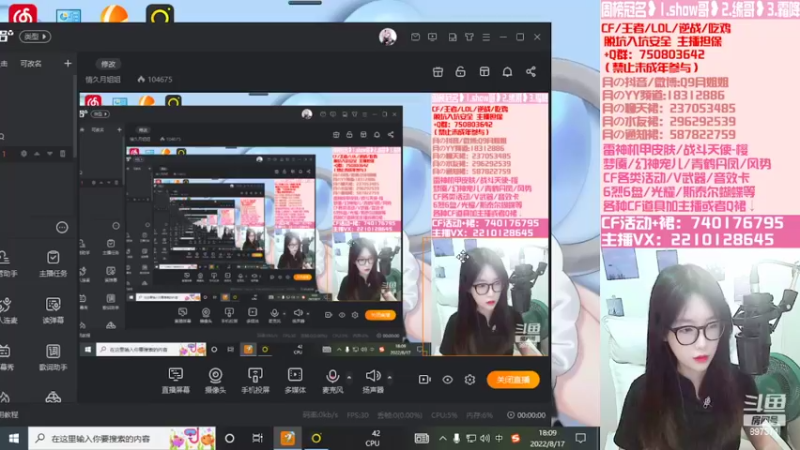Expand the microphone options arrow
The image size is (800, 450).
pos(349,378)
